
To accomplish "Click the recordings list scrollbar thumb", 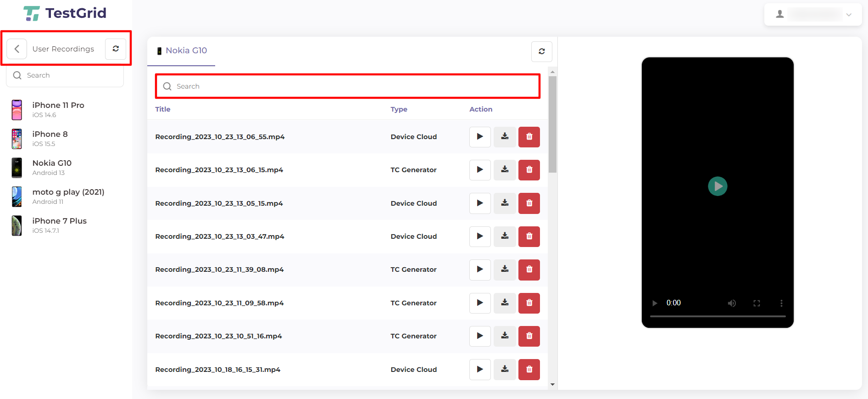I will (x=552, y=124).
